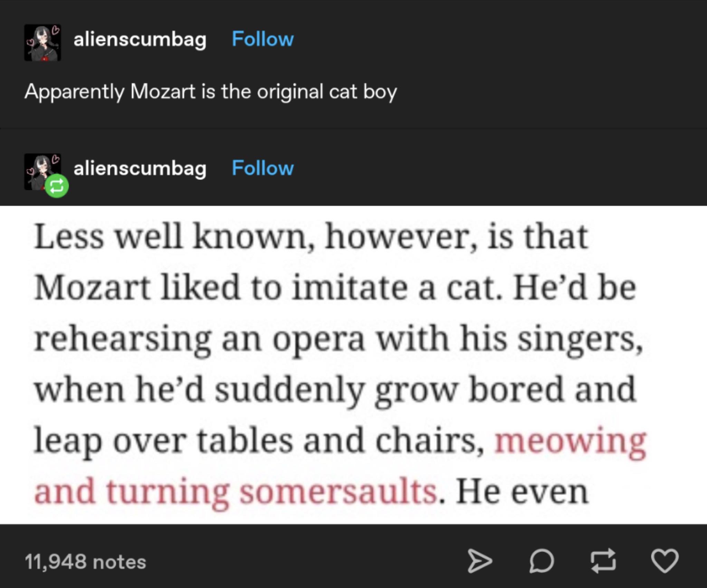Like the post with the heart icon
The image size is (707, 588).
tap(665, 561)
